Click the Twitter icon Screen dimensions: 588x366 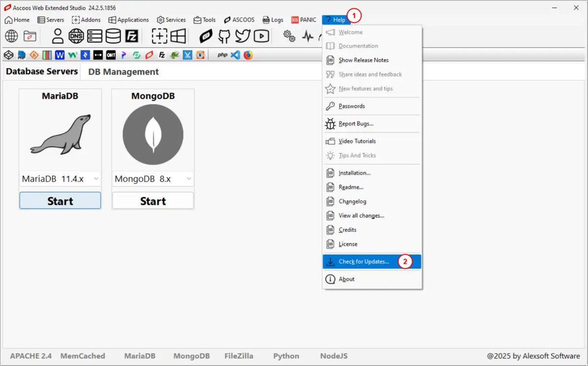click(x=242, y=36)
